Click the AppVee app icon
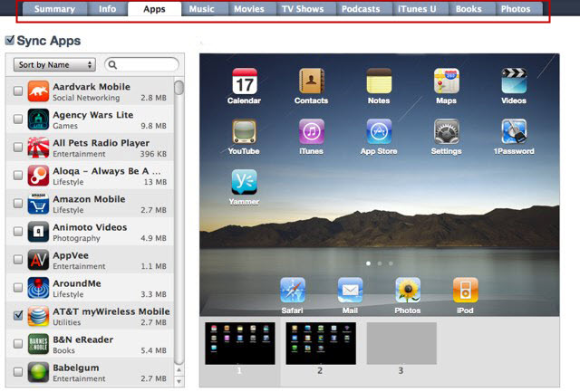Viewport: 580px width, 392px height. tap(38, 259)
